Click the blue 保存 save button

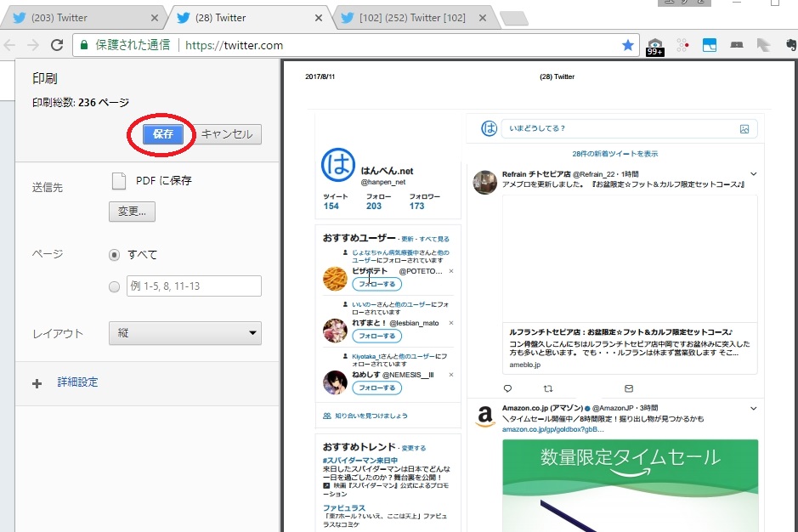pyautogui.click(x=163, y=134)
